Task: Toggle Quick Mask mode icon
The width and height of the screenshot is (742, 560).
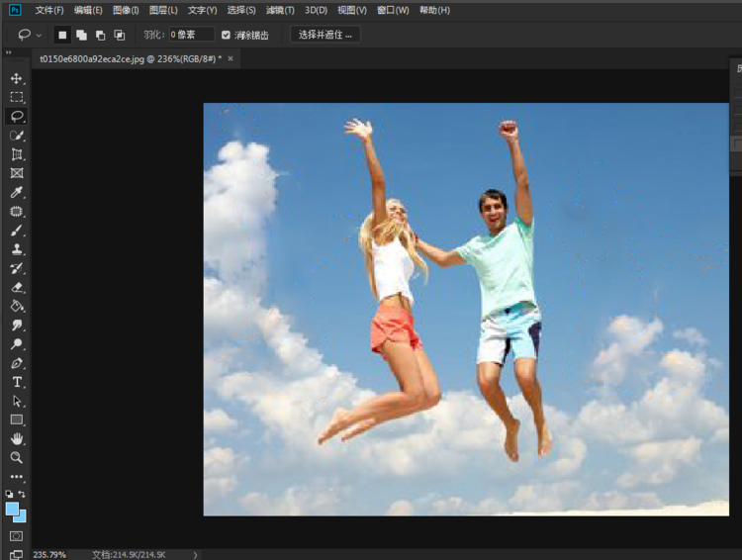Action: click(x=17, y=535)
